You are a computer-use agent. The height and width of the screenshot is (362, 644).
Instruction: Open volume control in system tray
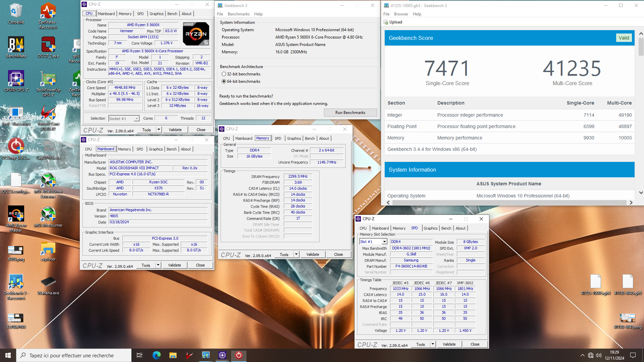click(x=598, y=355)
